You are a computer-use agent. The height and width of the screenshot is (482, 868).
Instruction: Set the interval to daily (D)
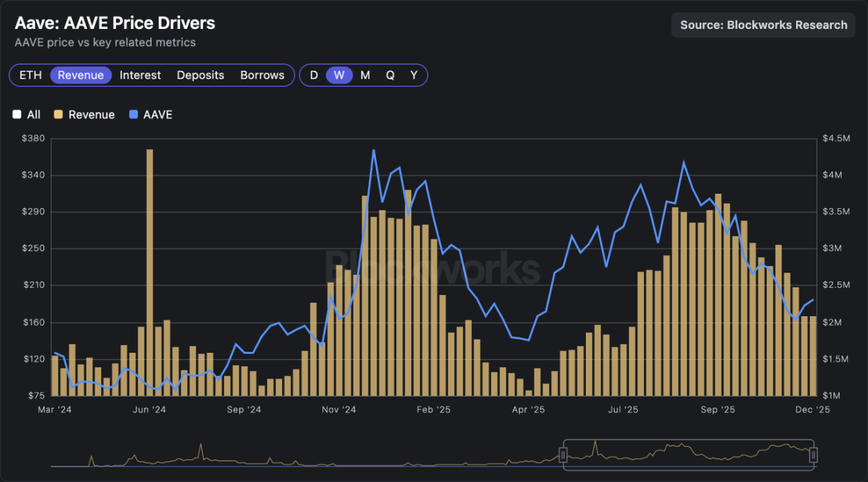313,75
